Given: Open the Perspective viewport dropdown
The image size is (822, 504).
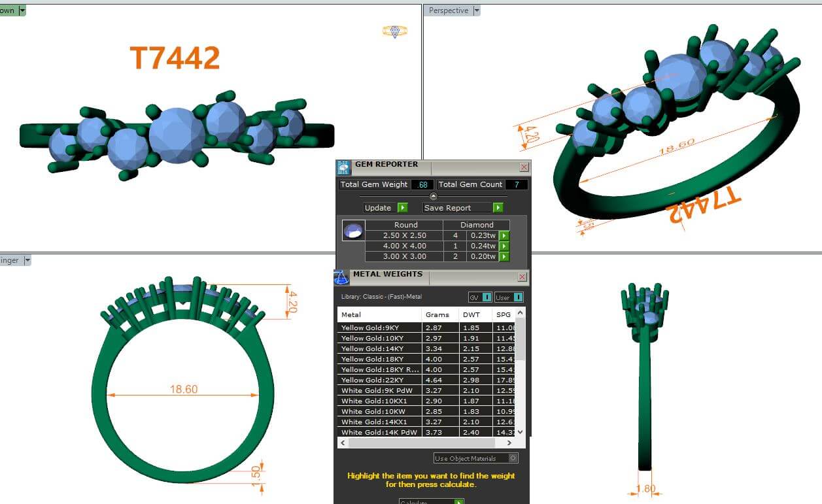Looking at the screenshot, I should 477,10.
